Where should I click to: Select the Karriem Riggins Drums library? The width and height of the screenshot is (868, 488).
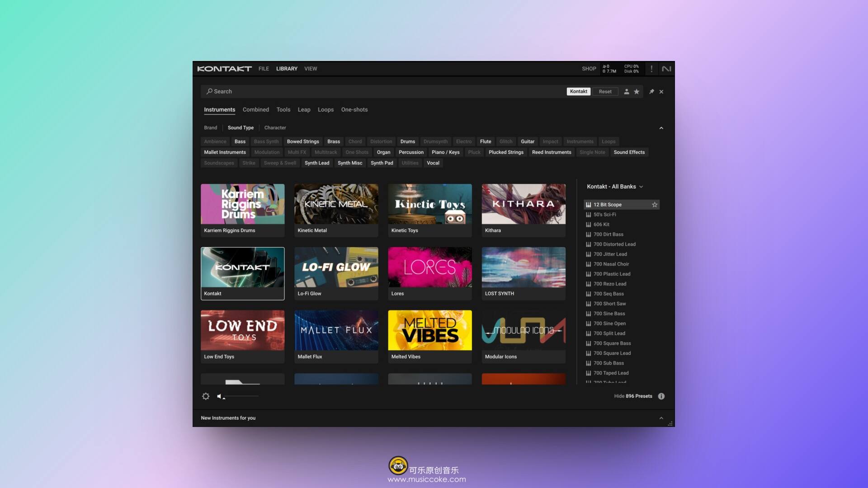(x=243, y=210)
